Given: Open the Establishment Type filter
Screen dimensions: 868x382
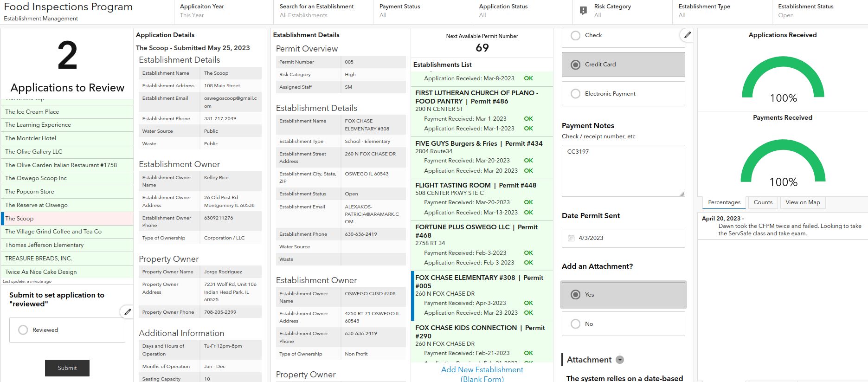Looking at the screenshot, I should point(721,11).
